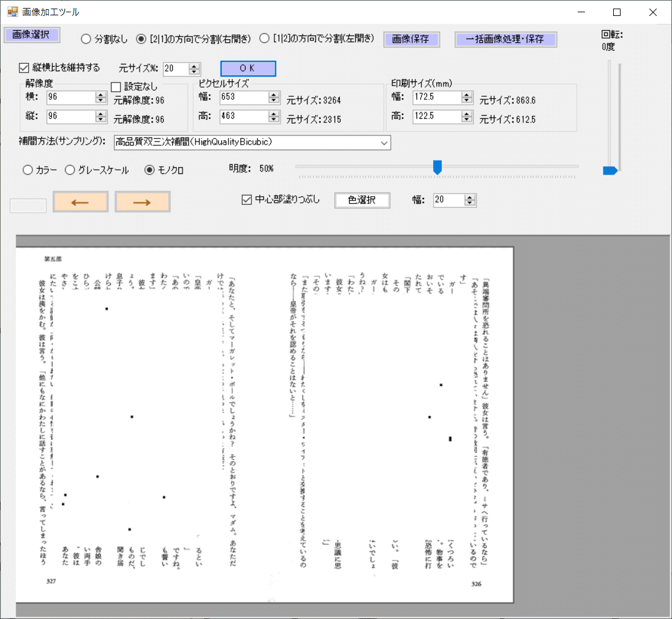Decrease 元サイズ% with down arrow
This screenshot has height=619, width=672.
(x=195, y=72)
